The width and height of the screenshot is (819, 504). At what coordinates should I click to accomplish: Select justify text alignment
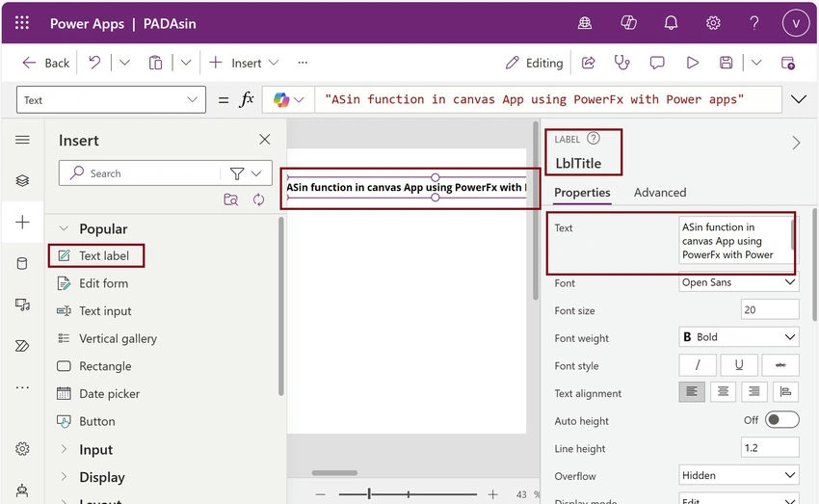click(x=785, y=391)
